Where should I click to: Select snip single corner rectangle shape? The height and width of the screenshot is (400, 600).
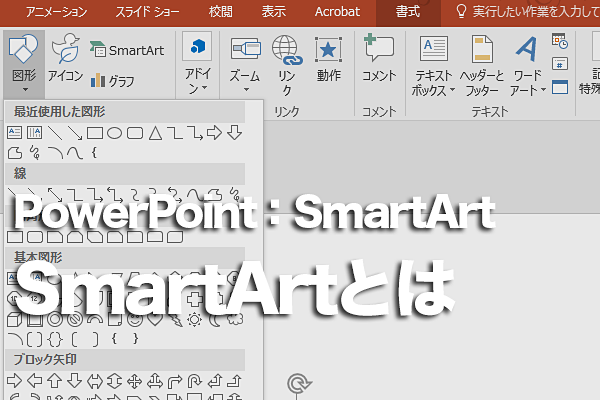click(x=55, y=237)
